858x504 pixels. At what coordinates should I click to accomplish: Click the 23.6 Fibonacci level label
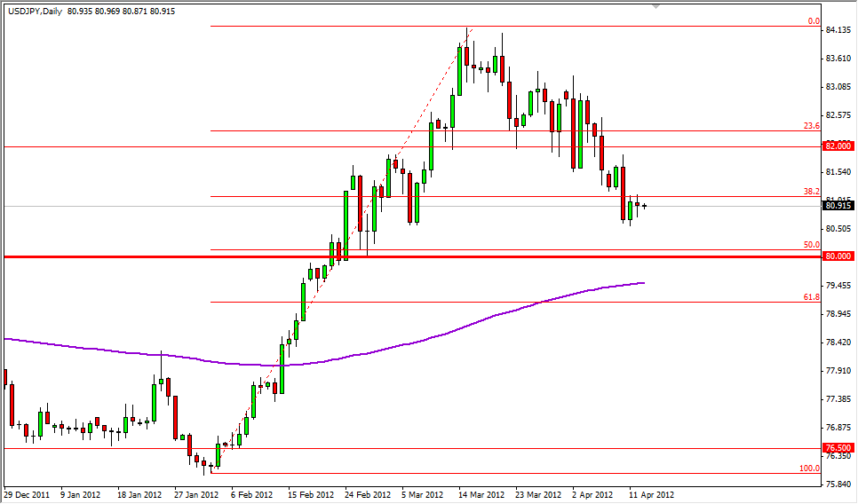pos(810,126)
